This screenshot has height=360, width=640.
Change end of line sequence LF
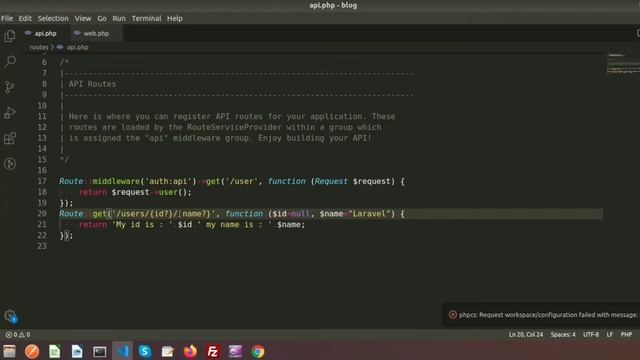point(609,334)
